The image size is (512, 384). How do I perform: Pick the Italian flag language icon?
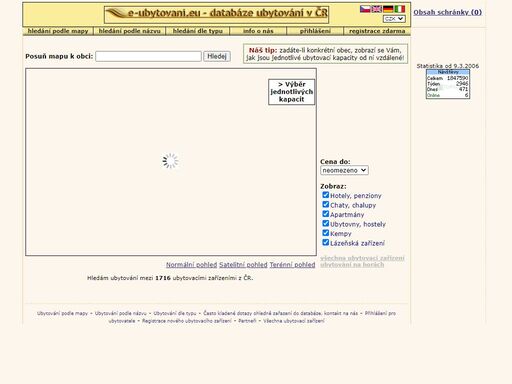point(400,9)
